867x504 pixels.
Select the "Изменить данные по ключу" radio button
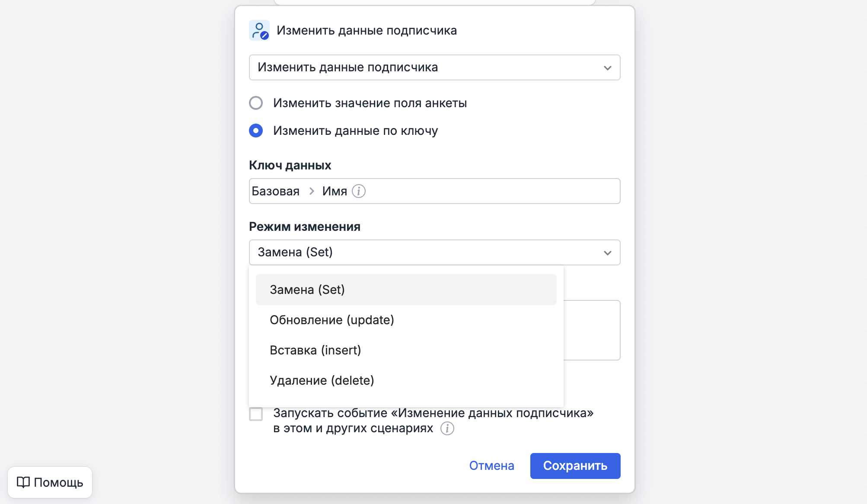[x=256, y=131]
